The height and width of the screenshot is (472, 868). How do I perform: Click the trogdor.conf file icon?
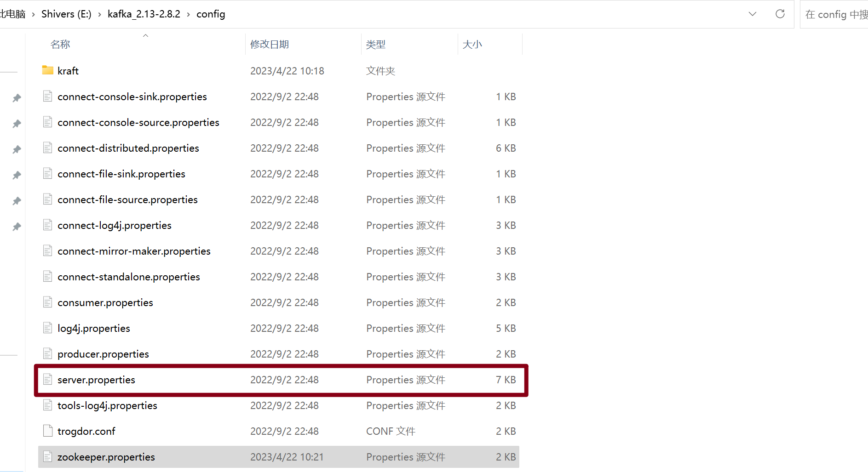(47, 431)
